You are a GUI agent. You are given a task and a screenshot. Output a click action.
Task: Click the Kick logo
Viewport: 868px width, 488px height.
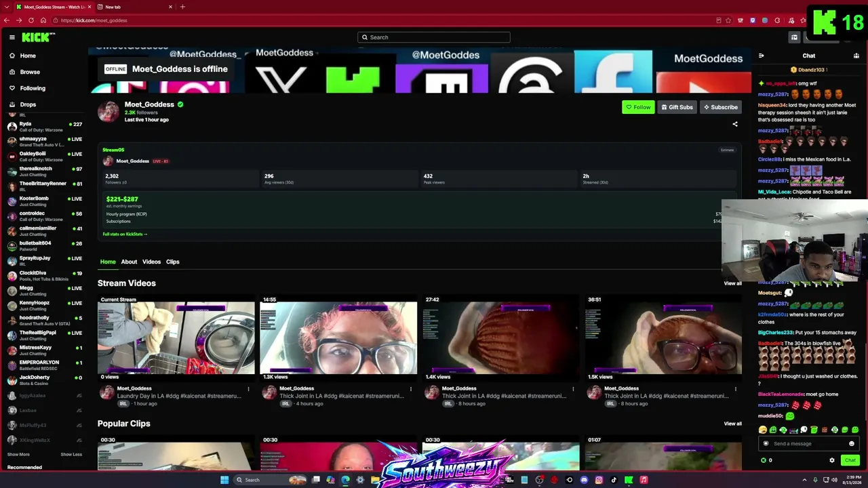38,37
